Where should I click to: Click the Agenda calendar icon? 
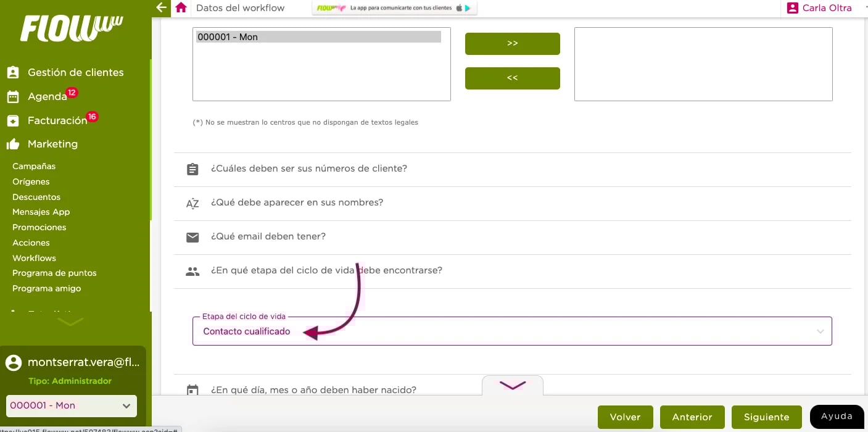pos(13,97)
